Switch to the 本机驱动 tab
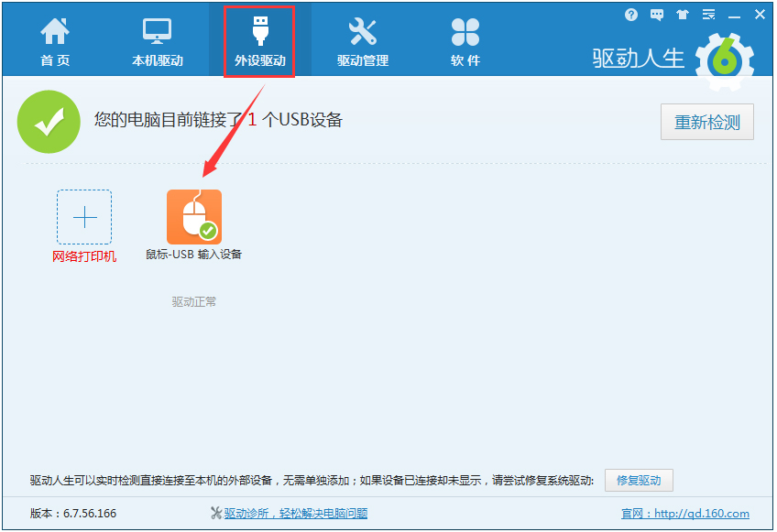 pyautogui.click(x=158, y=41)
